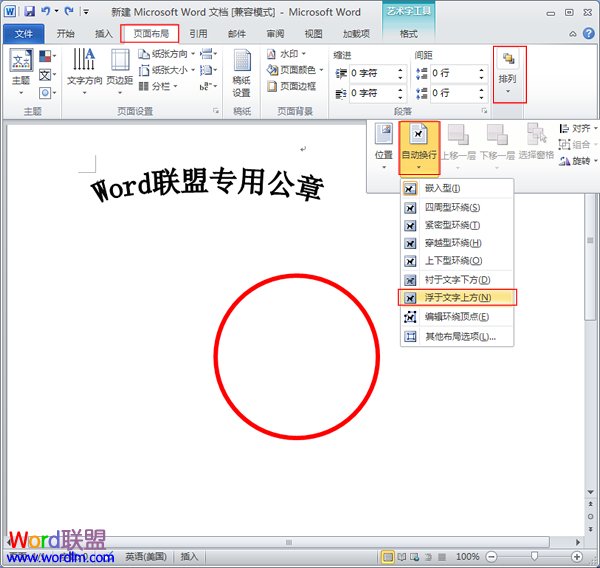Open Paper Orientation (纸张方向) dropdown
Screen dimensions: 600x568
[167, 54]
